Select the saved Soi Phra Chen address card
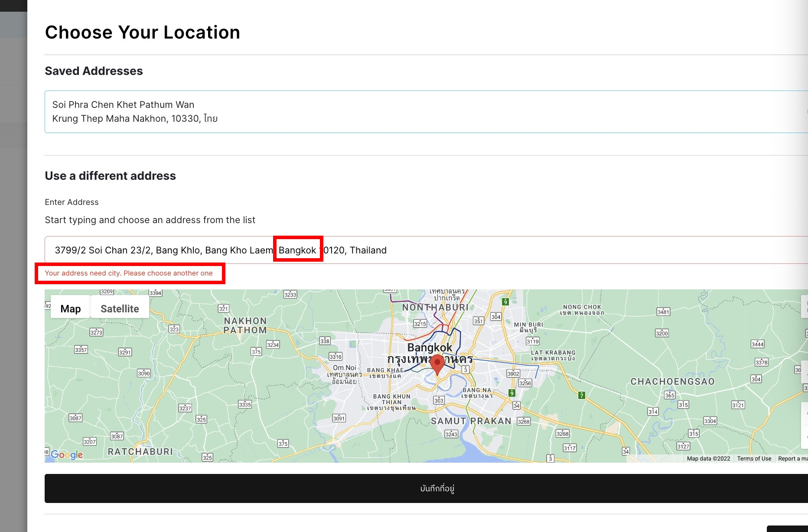 tap(426, 112)
